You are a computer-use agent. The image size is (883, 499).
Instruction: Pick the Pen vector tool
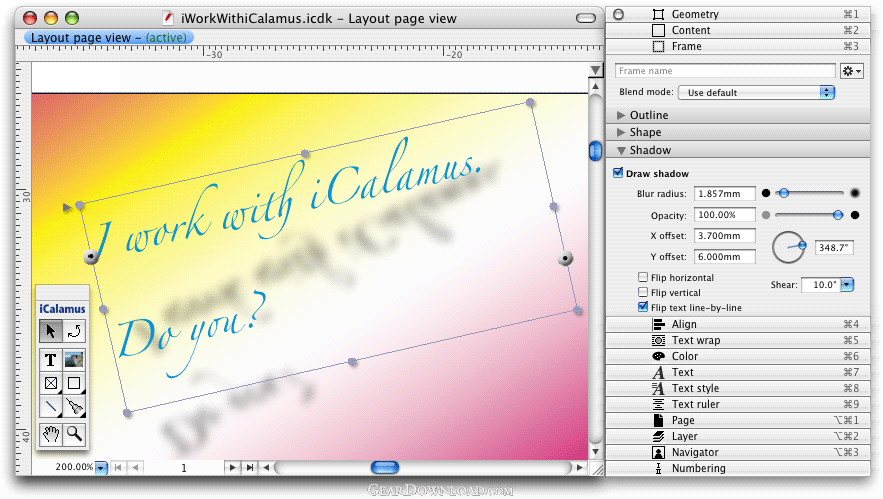(x=74, y=407)
